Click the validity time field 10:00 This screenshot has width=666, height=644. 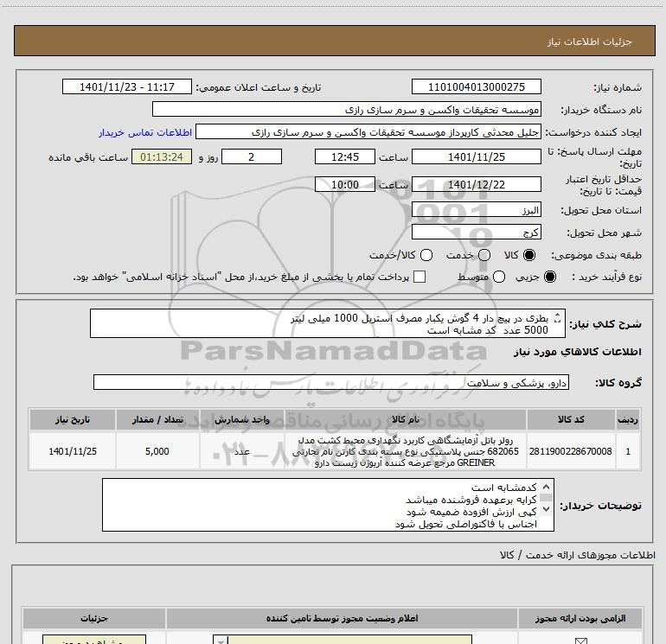(345, 184)
